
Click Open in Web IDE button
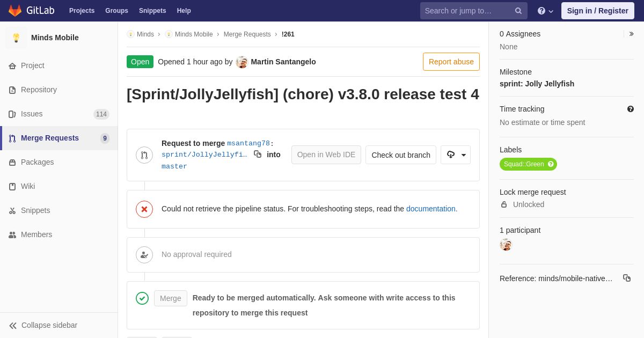(x=326, y=155)
